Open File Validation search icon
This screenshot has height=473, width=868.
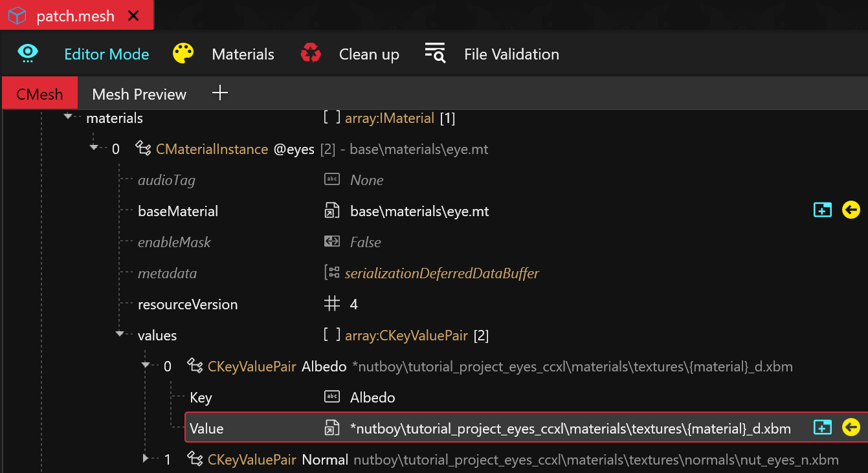(x=435, y=54)
